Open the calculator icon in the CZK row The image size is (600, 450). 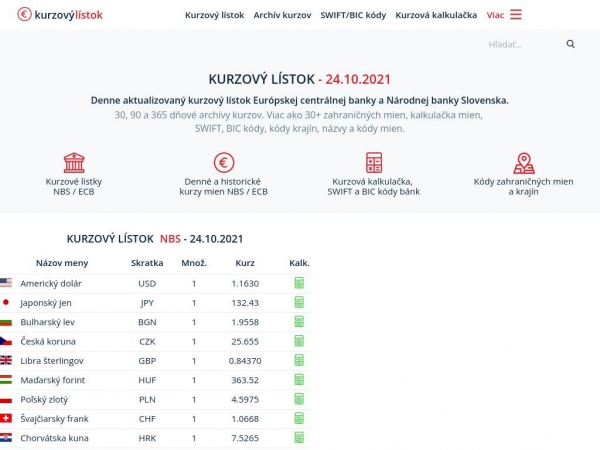pos(299,341)
